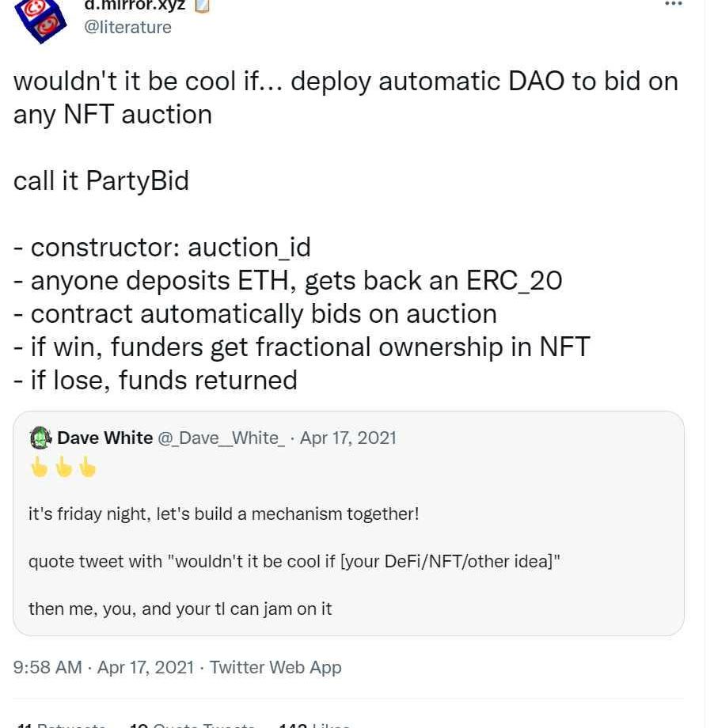714x728 pixels.
Task: Click the pointing-hand emojis in quoted tweet
Action: coord(63,468)
